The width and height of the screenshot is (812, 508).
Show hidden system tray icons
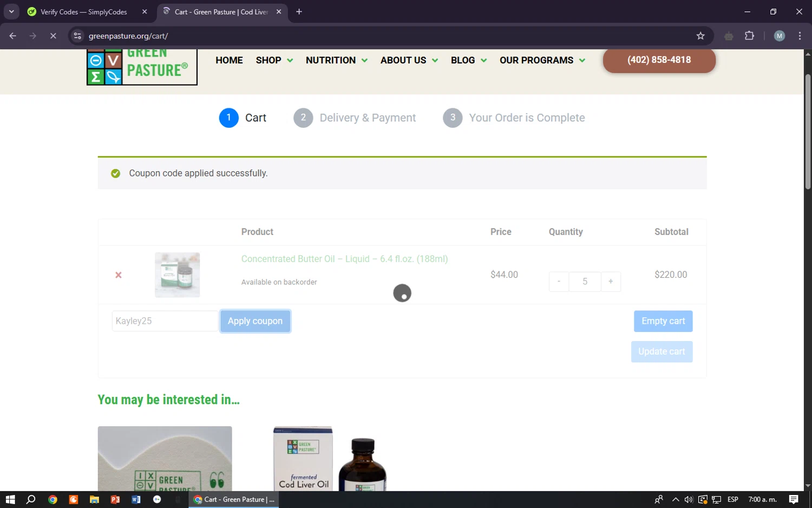[x=676, y=499]
